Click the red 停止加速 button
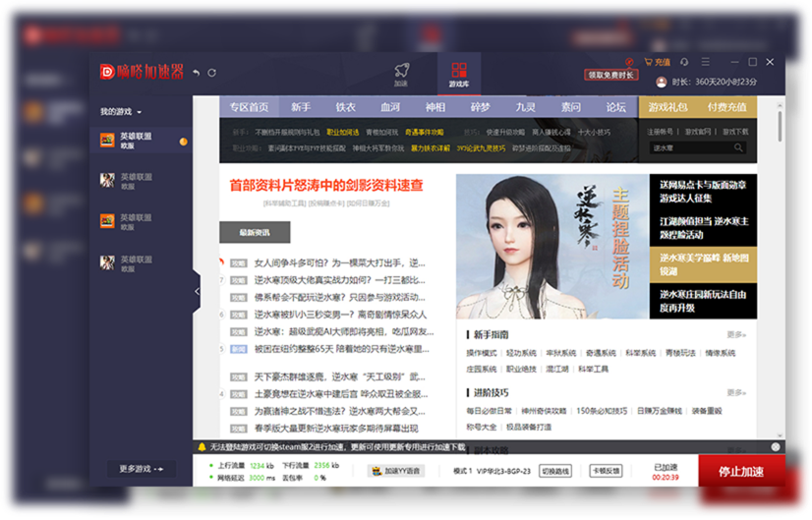The image size is (812, 520). click(741, 471)
